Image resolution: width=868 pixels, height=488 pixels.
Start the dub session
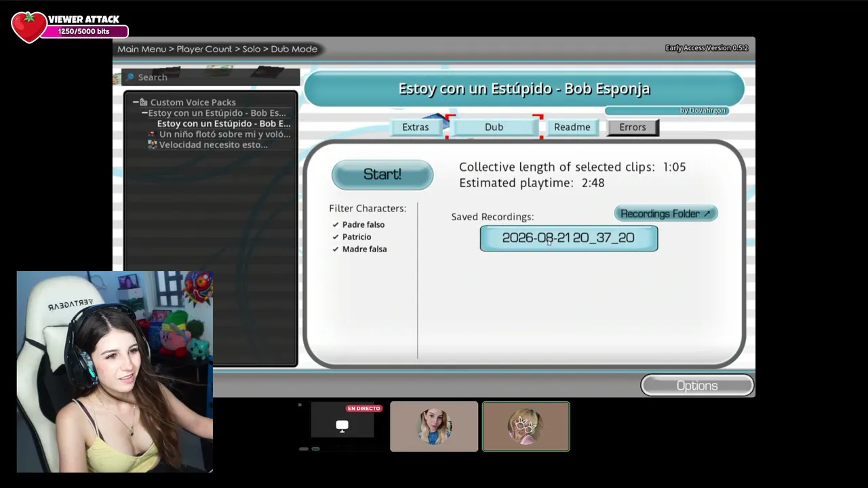tap(382, 174)
